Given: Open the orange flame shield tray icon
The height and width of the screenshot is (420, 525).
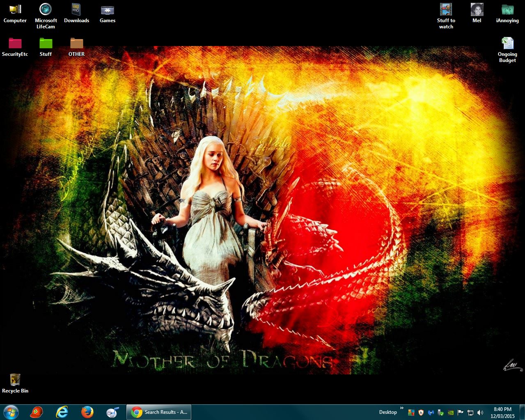Looking at the screenshot, I should click(x=421, y=413).
